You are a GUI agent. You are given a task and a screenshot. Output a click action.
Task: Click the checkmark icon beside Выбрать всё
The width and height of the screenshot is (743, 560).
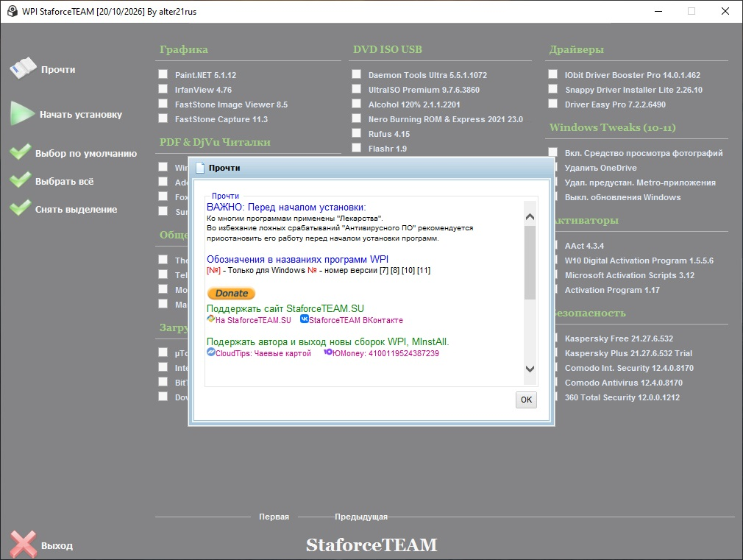[21, 180]
